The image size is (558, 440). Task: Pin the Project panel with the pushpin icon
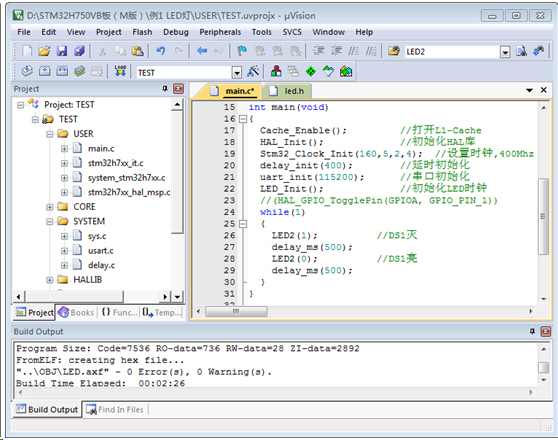[165, 88]
